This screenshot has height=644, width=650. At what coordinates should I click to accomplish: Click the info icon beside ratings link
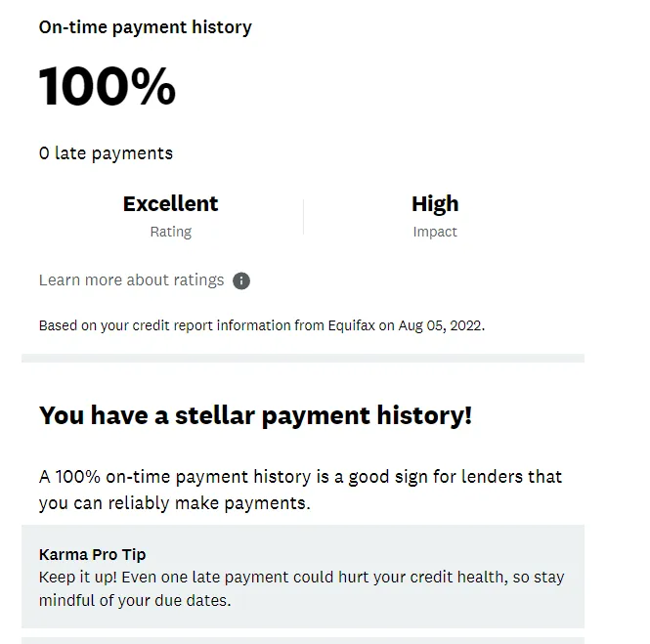click(x=241, y=280)
